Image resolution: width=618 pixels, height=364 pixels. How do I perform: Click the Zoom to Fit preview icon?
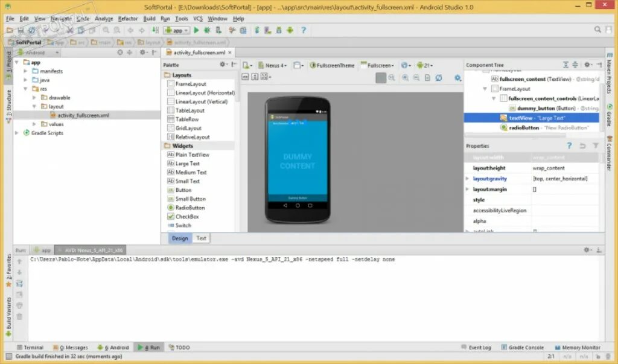coord(381,78)
